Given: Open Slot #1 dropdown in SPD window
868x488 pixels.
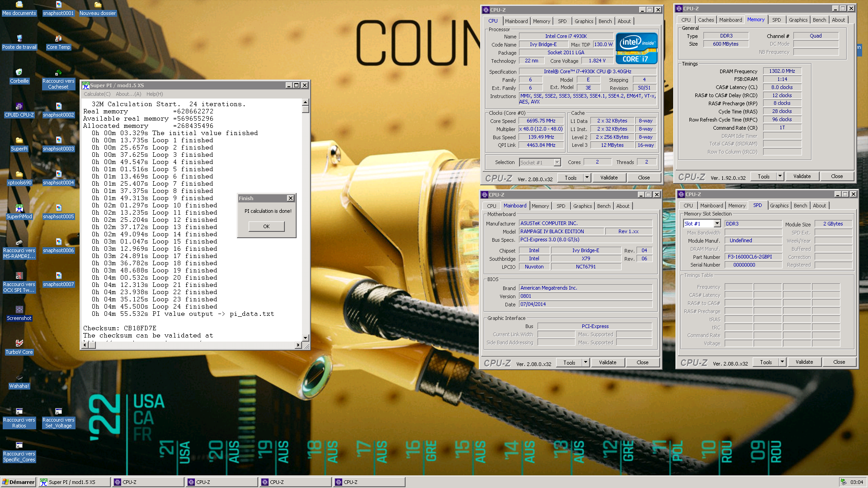Looking at the screenshot, I should [x=717, y=224].
